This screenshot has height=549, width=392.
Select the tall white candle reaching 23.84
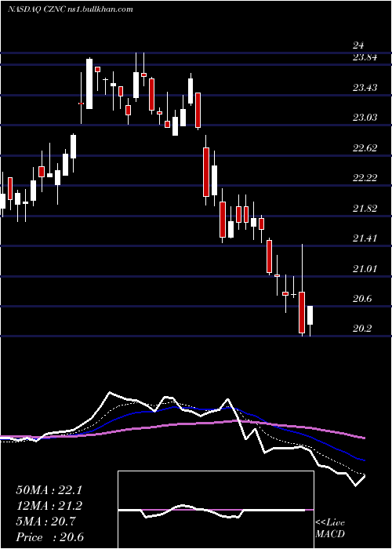(89, 84)
